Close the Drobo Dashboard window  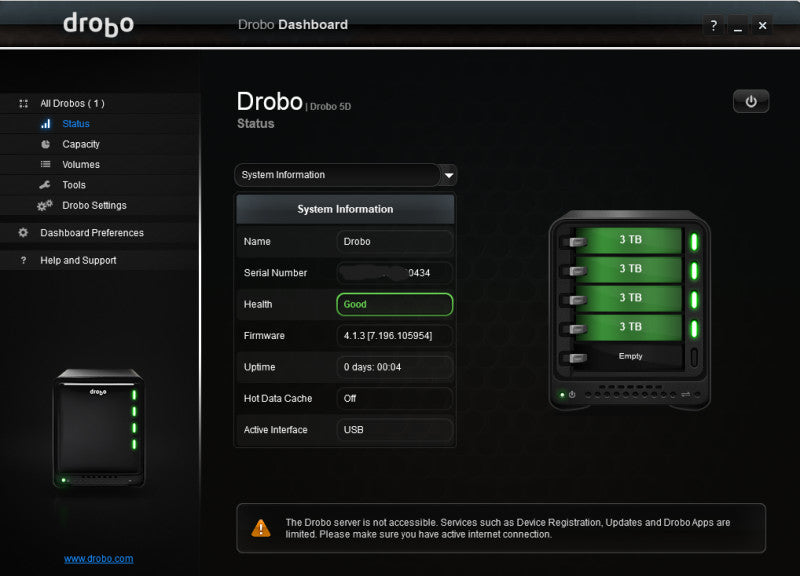(762, 25)
